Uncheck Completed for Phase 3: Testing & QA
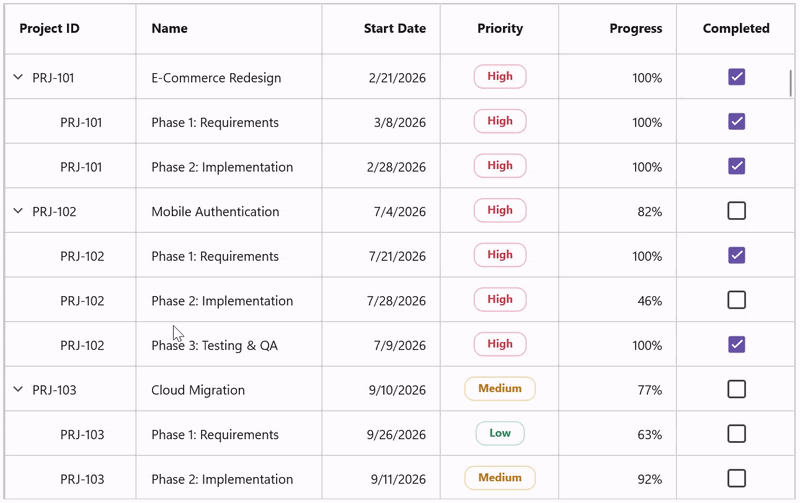 click(736, 344)
